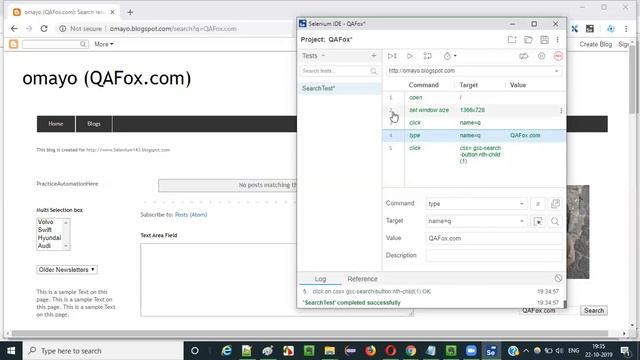Screen dimensions: 640x360
Task: Click the Search button on blog page
Action: click(594, 311)
